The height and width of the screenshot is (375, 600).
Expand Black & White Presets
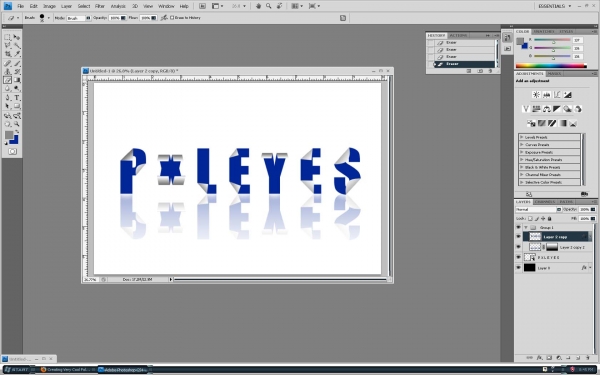click(x=522, y=167)
